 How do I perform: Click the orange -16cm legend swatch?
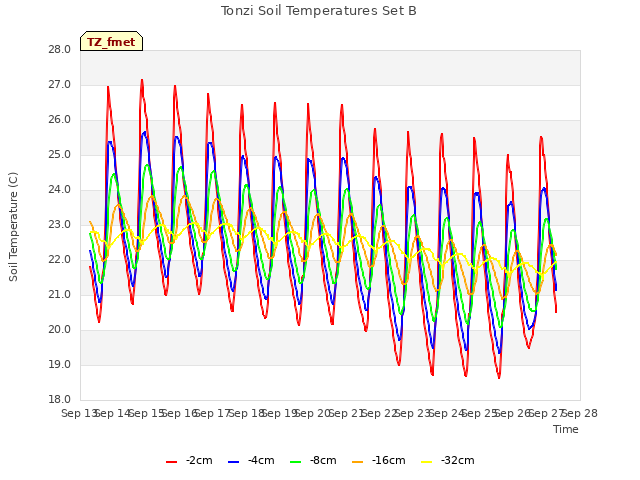pos(358,462)
